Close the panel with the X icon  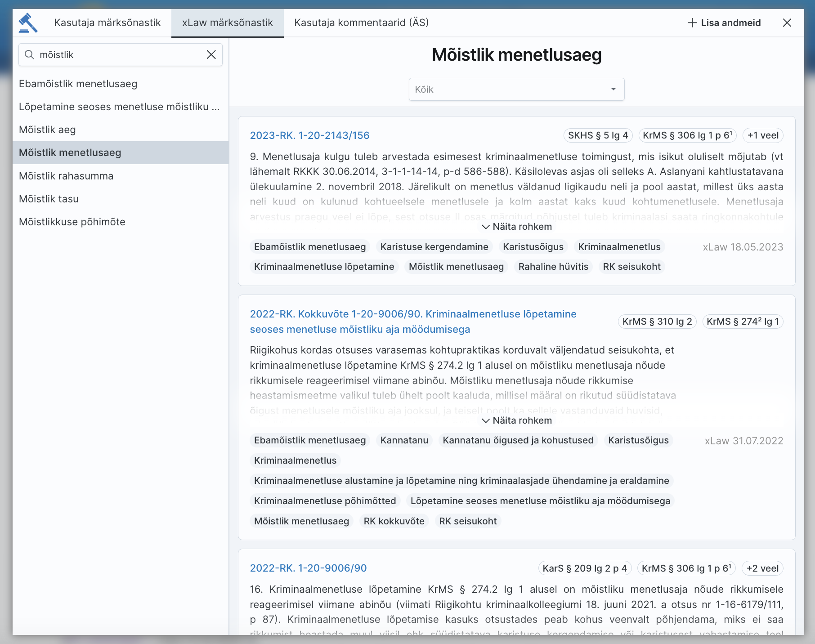click(x=787, y=22)
